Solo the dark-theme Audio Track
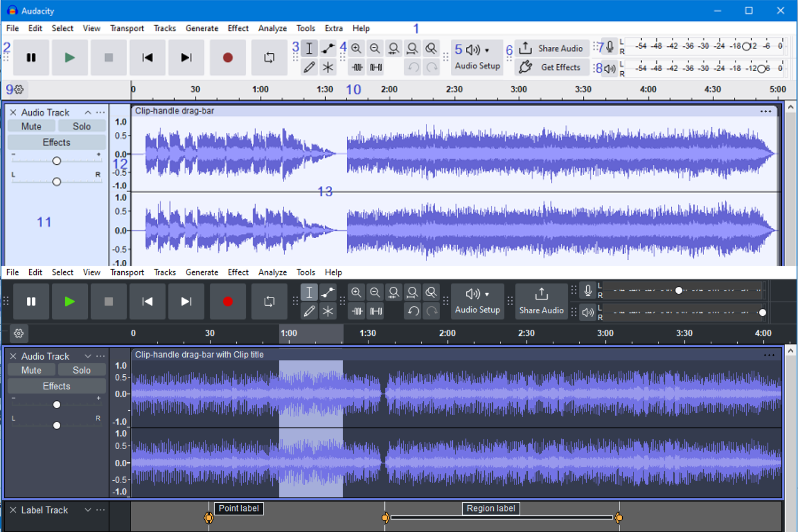 coord(81,370)
